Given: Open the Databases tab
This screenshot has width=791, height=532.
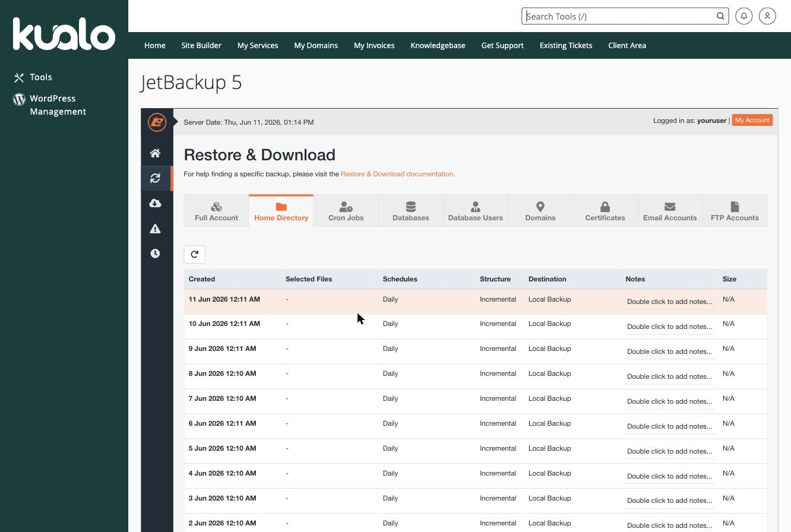Looking at the screenshot, I should (410, 211).
